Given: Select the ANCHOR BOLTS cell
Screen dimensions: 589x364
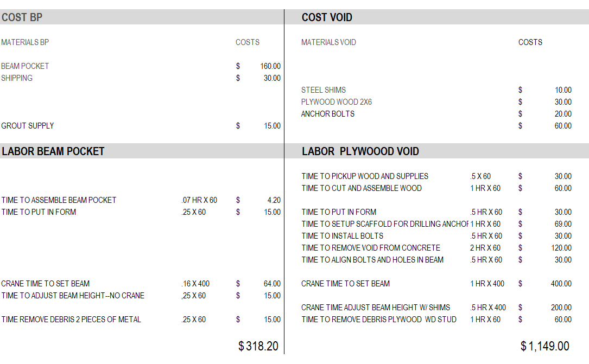Looking at the screenshot, I should pyautogui.click(x=328, y=114).
